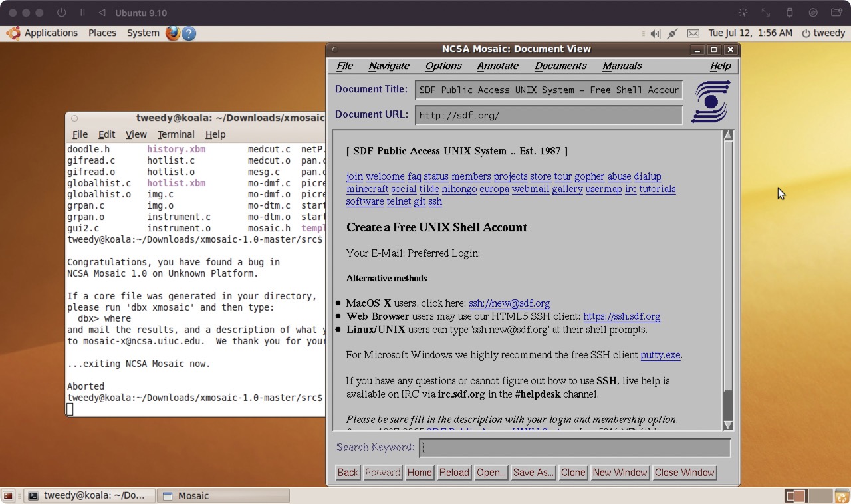Click the ssh://new@sdf.org link
The image size is (851, 504).
point(509,303)
